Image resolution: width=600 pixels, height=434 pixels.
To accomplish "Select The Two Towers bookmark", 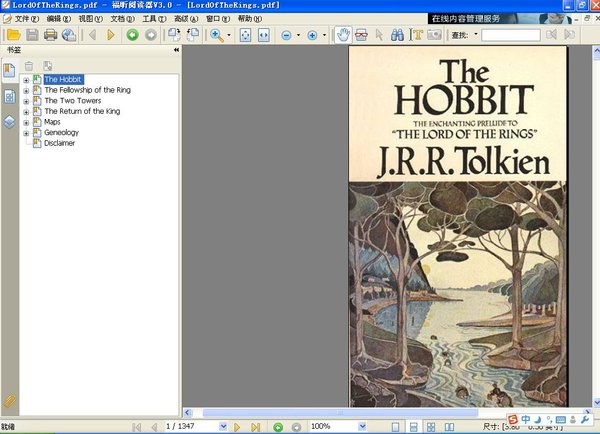I will pos(73,100).
